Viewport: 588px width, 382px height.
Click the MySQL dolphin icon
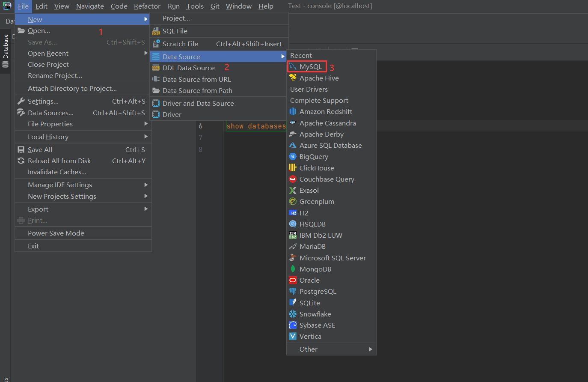[293, 67]
